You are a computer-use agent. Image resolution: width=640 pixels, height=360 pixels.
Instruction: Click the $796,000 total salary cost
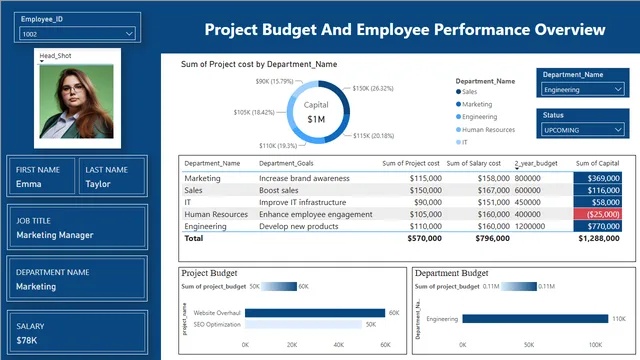(x=492, y=238)
